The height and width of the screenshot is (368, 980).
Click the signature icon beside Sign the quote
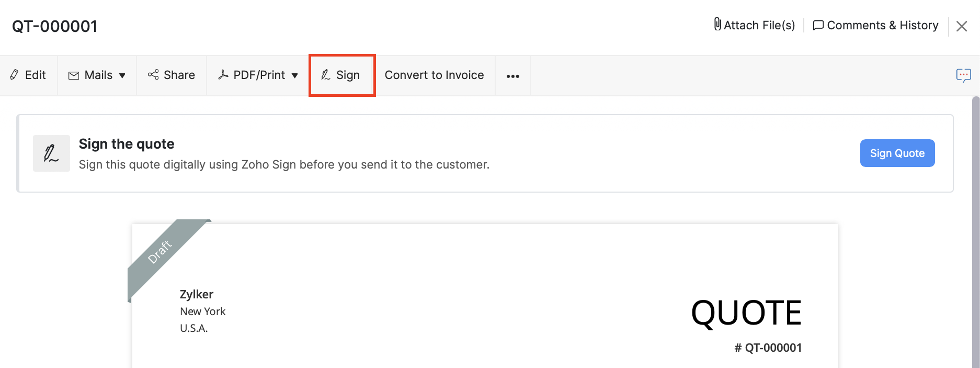tap(51, 153)
